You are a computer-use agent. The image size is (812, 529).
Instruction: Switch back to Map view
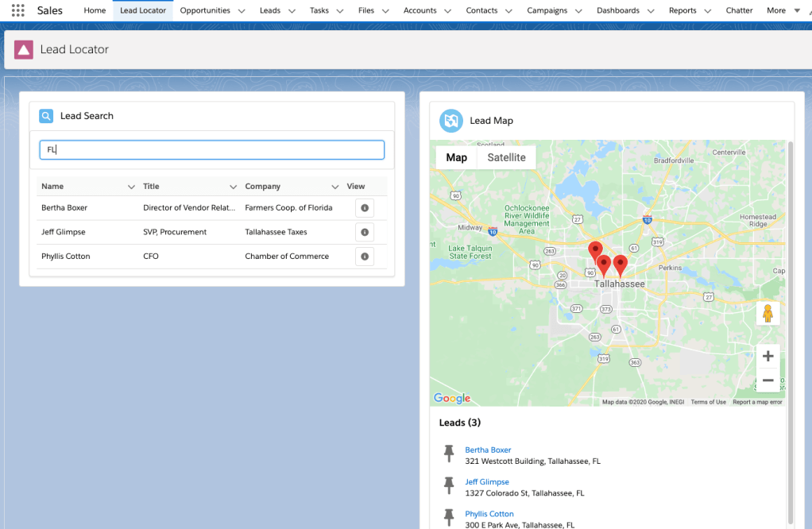[456, 157]
